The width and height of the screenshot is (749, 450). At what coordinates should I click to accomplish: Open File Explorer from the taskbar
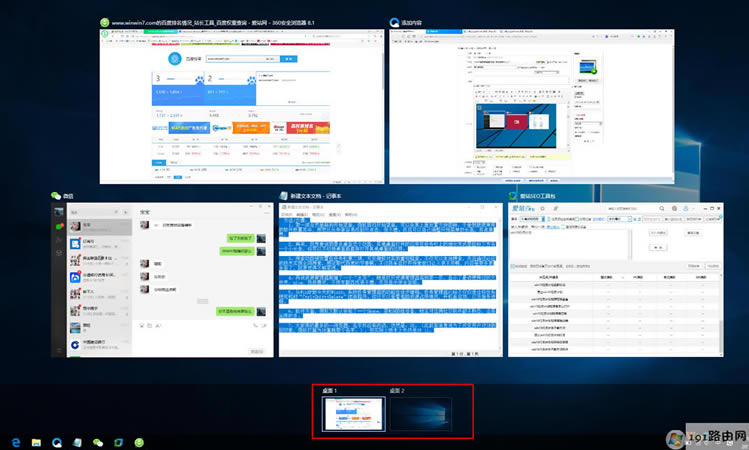36,441
